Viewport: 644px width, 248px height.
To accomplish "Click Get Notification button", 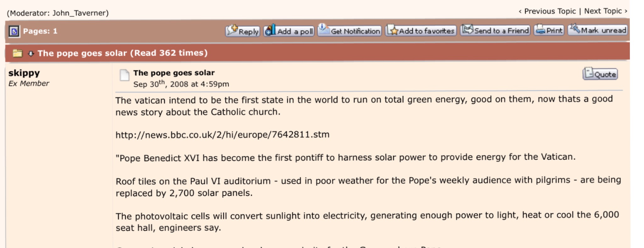I will (349, 31).
